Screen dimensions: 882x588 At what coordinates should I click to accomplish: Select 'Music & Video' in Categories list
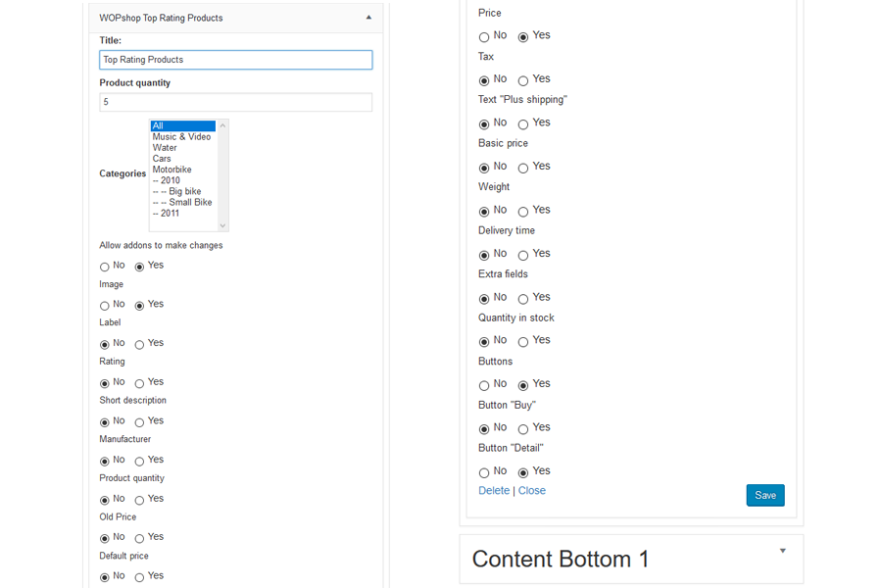coord(182,137)
